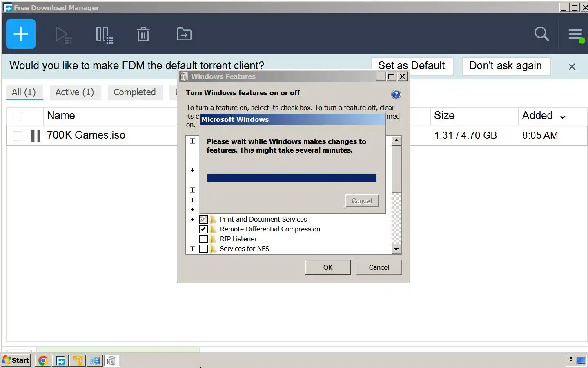Show hidden tray icons arrow
The image size is (588, 368).
point(571,360)
